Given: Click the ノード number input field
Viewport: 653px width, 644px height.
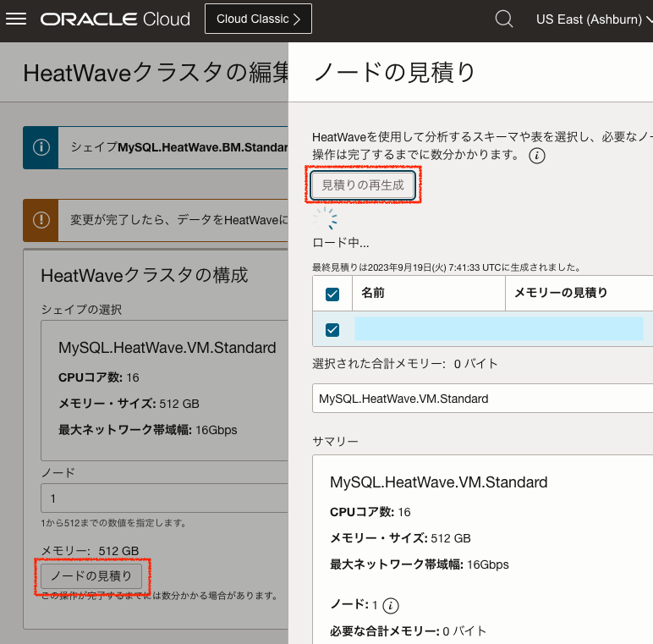Looking at the screenshot, I should 164,498.
